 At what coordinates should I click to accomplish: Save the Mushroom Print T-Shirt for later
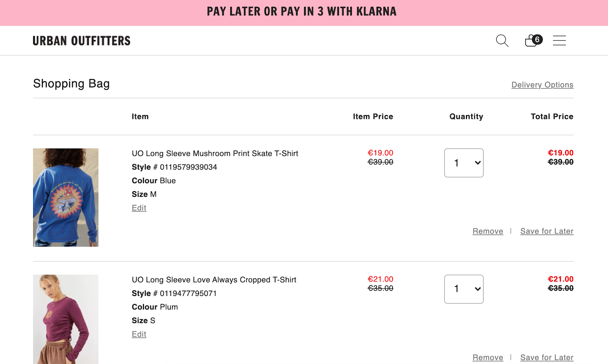click(x=546, y=231)
